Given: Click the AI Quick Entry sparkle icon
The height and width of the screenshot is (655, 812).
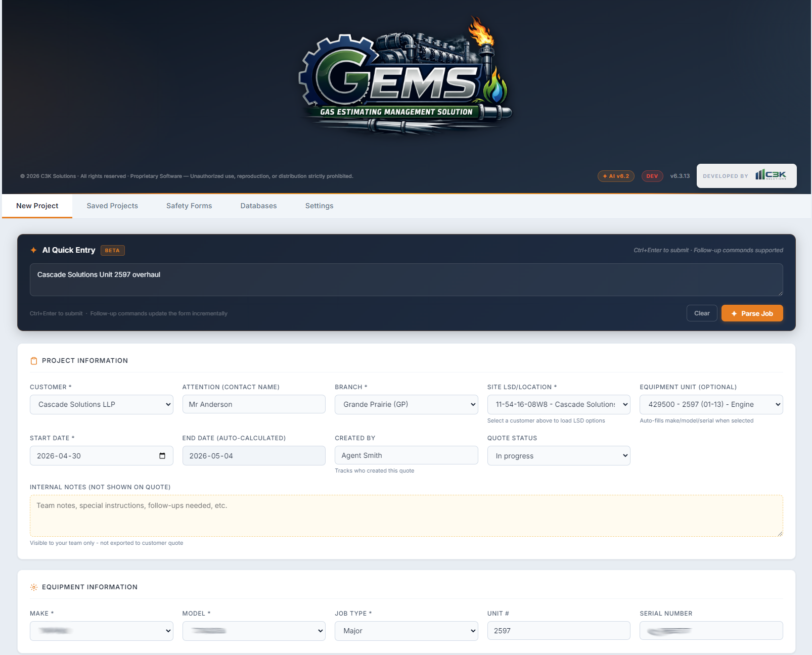Looking at the screenshot, I should click(33, 250).
